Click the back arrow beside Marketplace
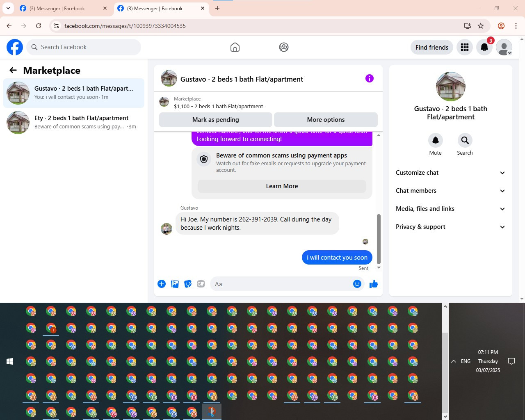Screen dimensions: 525x420 (13, 70)
